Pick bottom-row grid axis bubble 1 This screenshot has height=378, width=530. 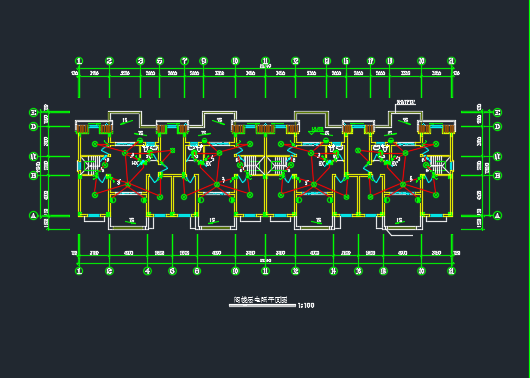click(79, 271)
